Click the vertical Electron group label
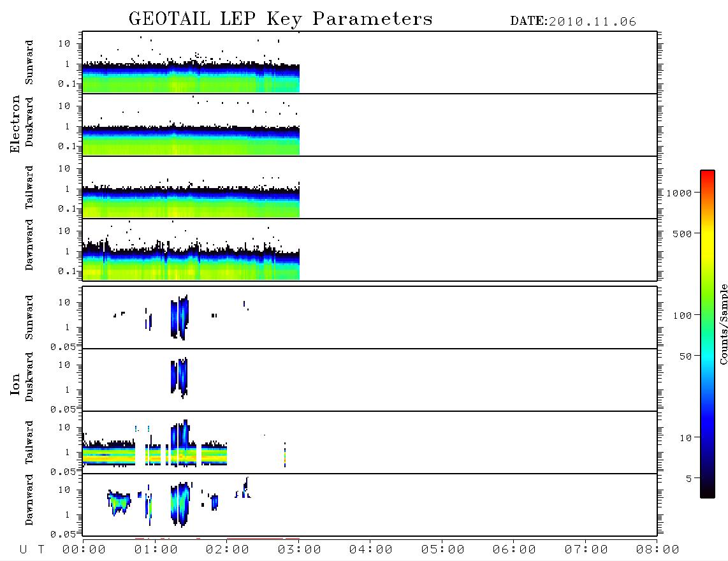 click(15, 124)
